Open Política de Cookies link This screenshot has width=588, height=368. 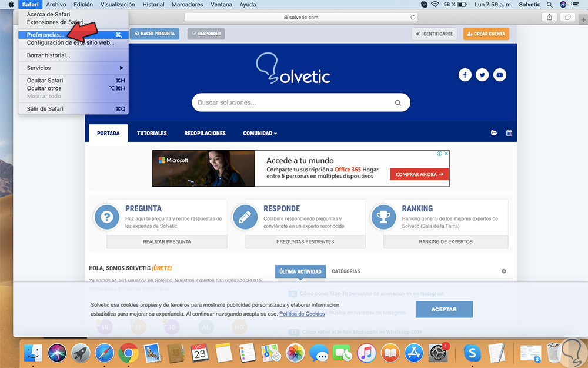(x=302, y=314)
